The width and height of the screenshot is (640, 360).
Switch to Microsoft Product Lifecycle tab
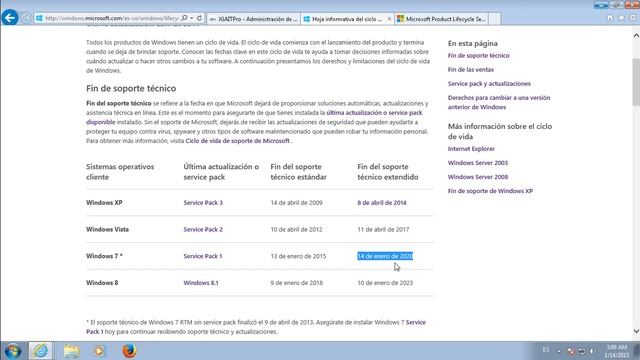pos(442,19)
